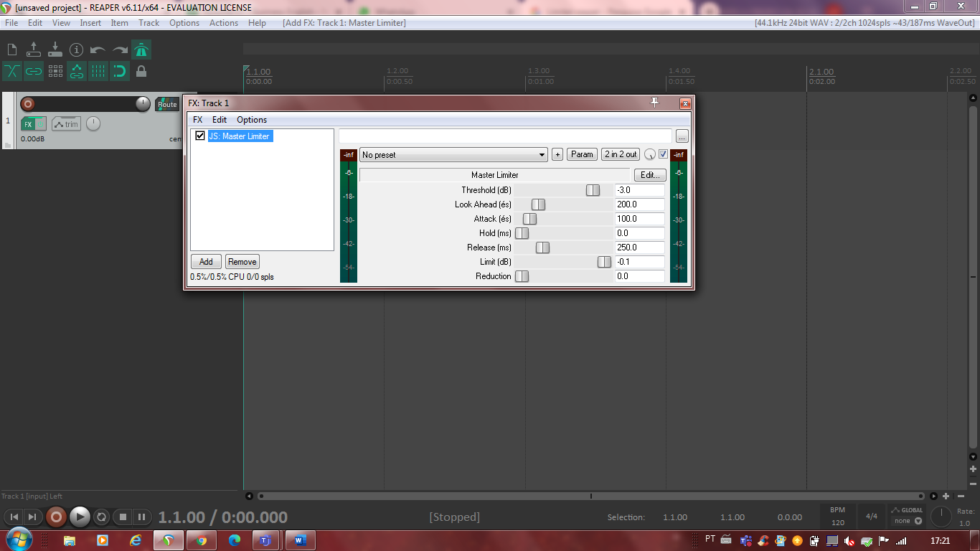Click the transport pause button

pos(141,517)
